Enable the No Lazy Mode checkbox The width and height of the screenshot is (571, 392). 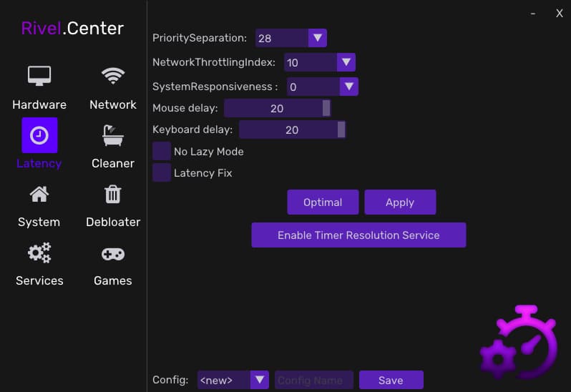161,151
